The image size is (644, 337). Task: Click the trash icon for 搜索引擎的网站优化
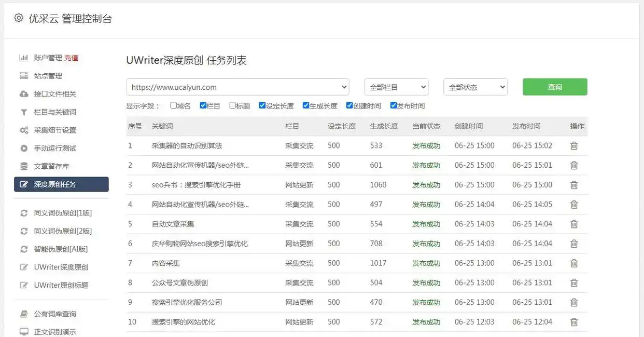(575, 322)
